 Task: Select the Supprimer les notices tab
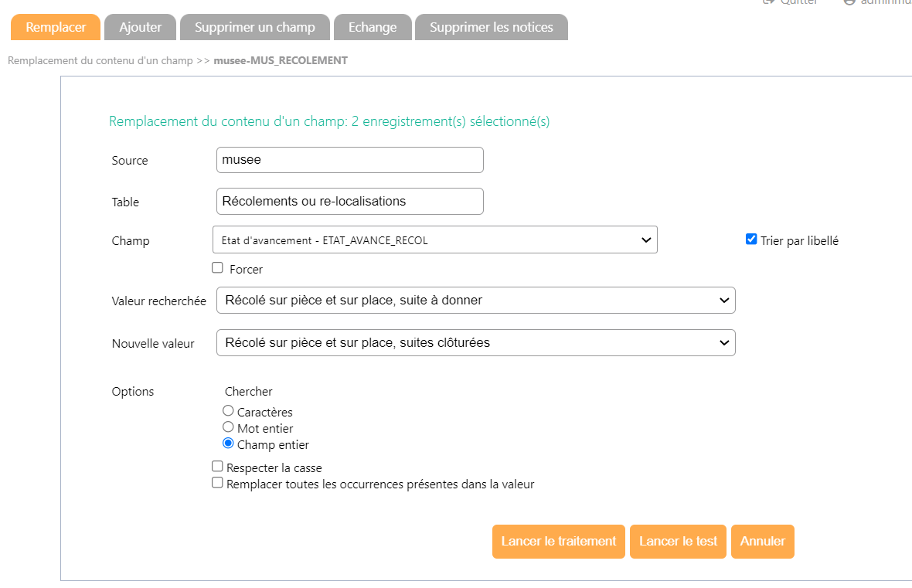(x=491, y=27)
